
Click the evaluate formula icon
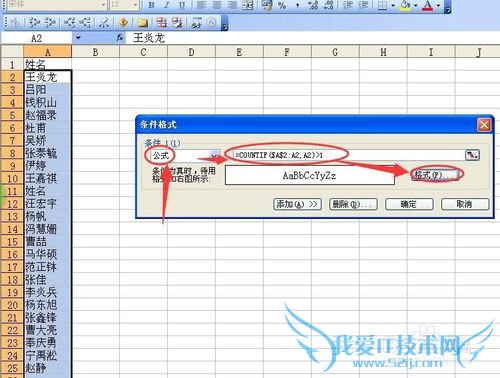click(x=212, y=22)
